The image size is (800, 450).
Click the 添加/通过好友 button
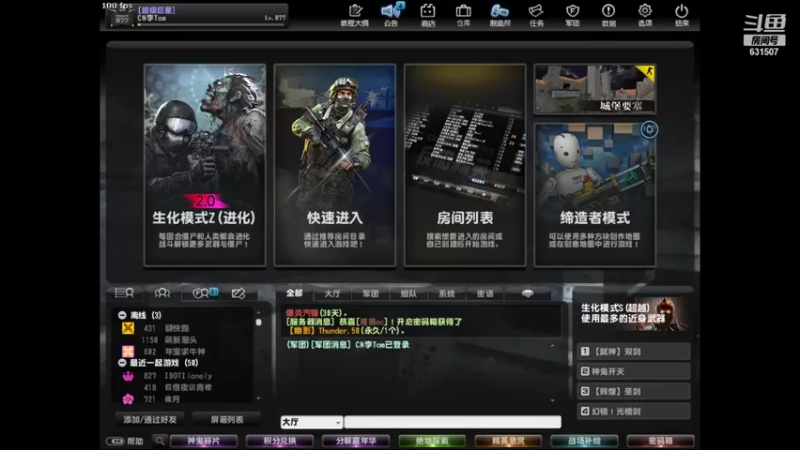(x=150, y=419)
